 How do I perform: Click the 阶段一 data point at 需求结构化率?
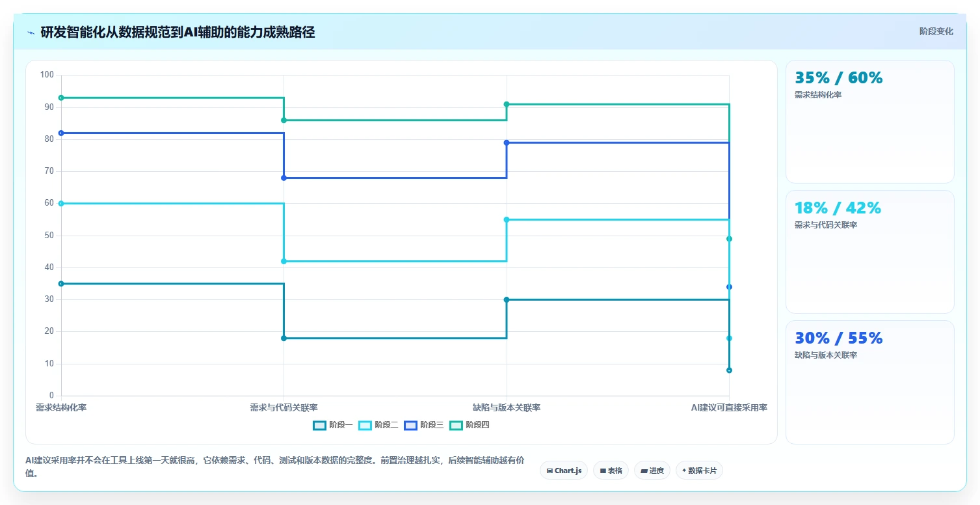pos(61,284)
